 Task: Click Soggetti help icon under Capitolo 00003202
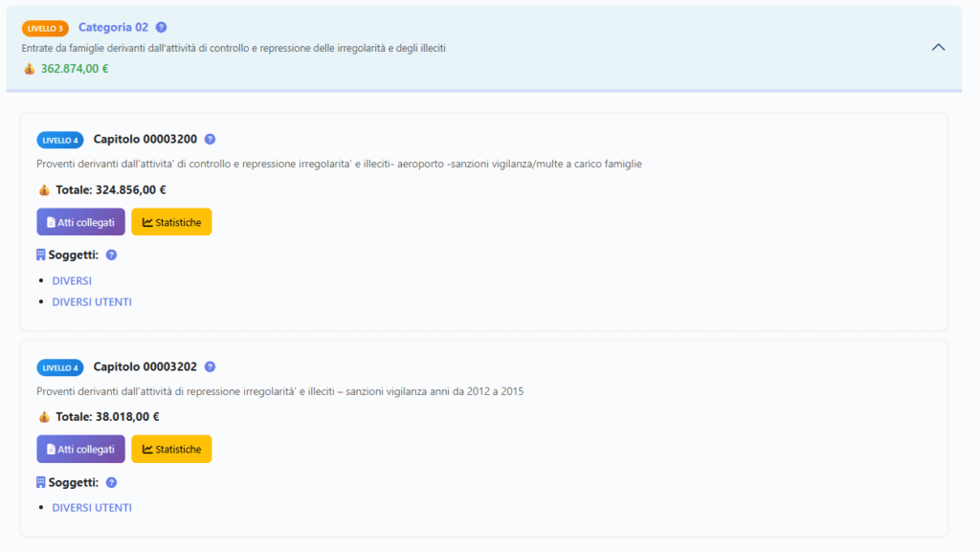pos(112,483)
